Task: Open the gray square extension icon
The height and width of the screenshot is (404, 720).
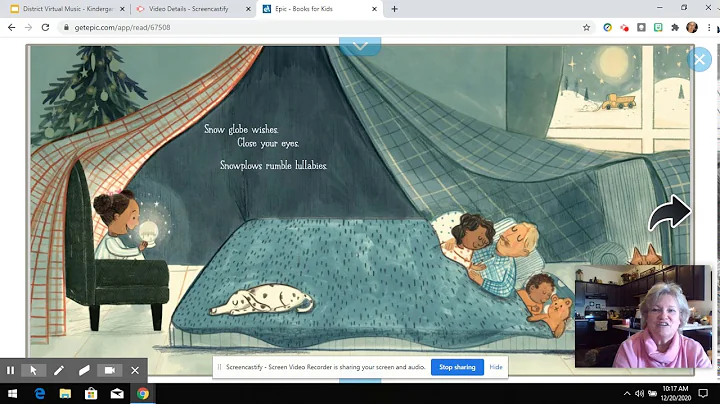Action: 641,28
